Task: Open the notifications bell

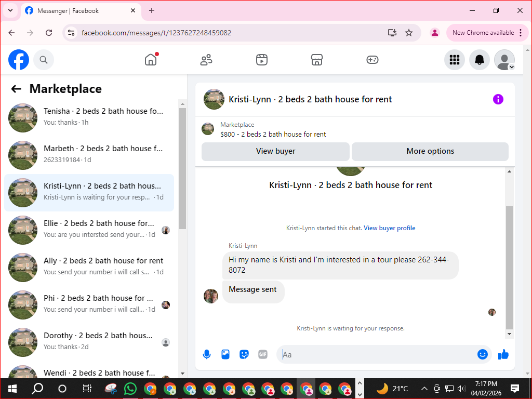Action: coord(479,60)
